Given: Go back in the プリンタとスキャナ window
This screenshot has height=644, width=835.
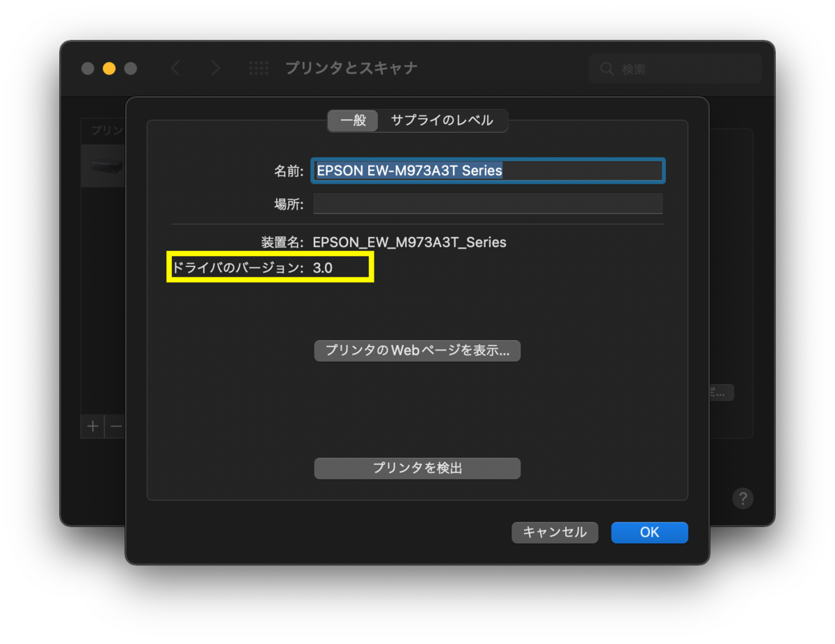Looking at the screenshot, I should (175, 68).
